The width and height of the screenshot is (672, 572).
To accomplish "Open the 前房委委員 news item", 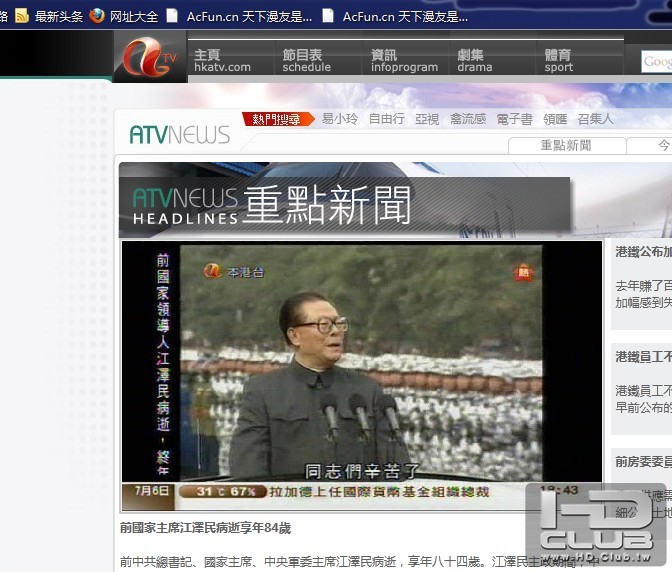I will tap(643, 461).
